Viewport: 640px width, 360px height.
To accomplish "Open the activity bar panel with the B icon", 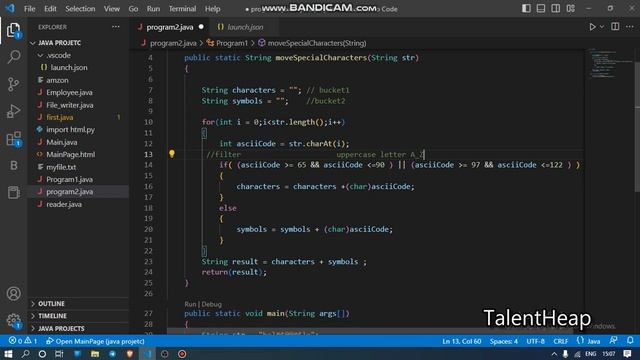I will [13, 165].
